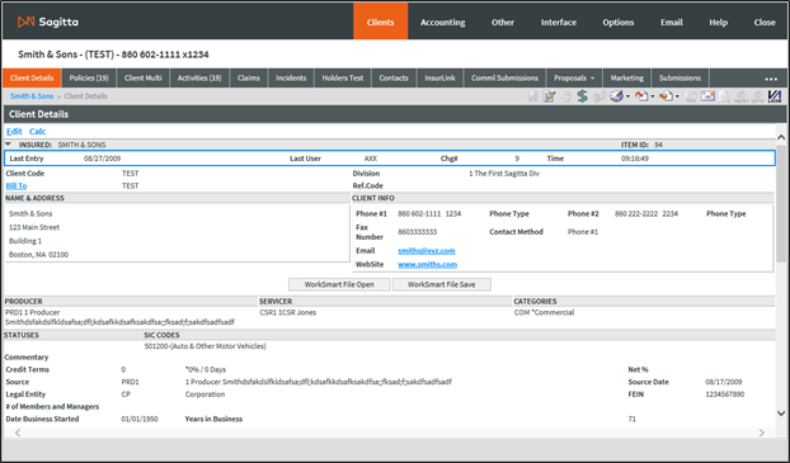Click the WorkSmart File Open button

[x=339, y=284]
